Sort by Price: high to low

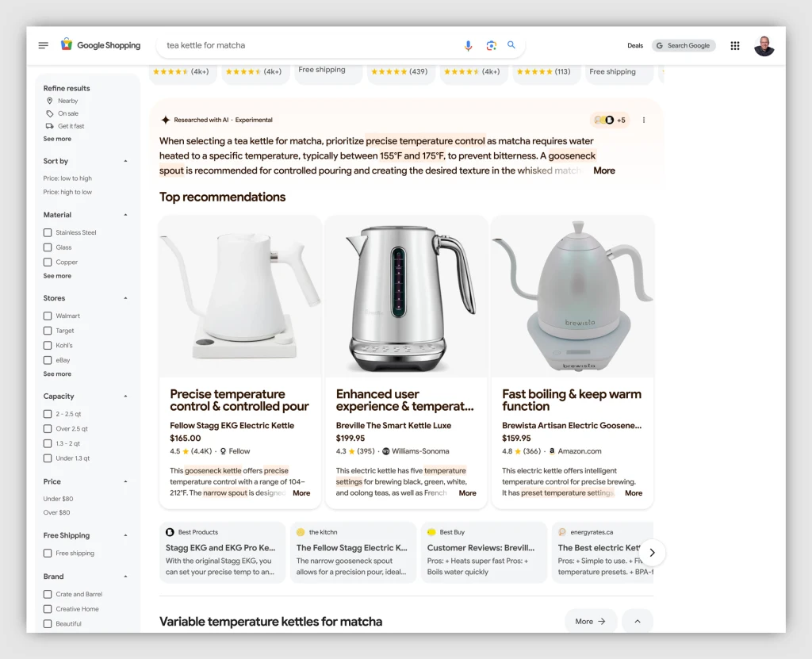(67, 192)
